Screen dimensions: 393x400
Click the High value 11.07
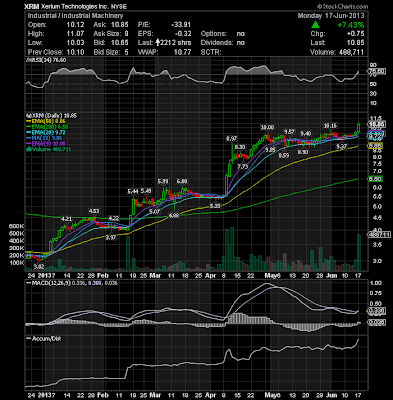coord(75,34)
